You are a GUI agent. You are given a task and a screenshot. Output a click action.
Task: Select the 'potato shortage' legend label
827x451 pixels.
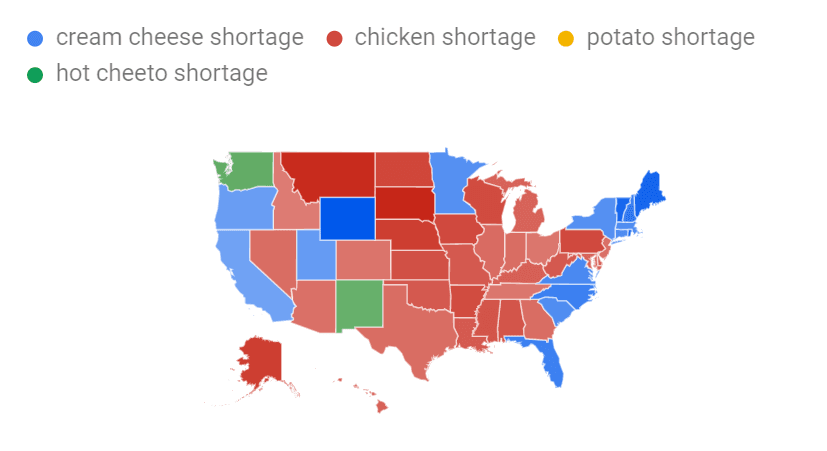tap(670, 37)
